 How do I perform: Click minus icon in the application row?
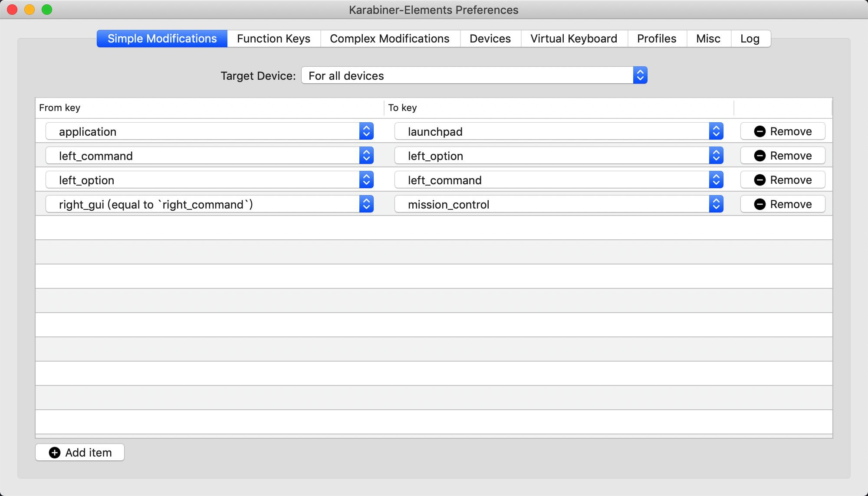click(x=759, y=131)
